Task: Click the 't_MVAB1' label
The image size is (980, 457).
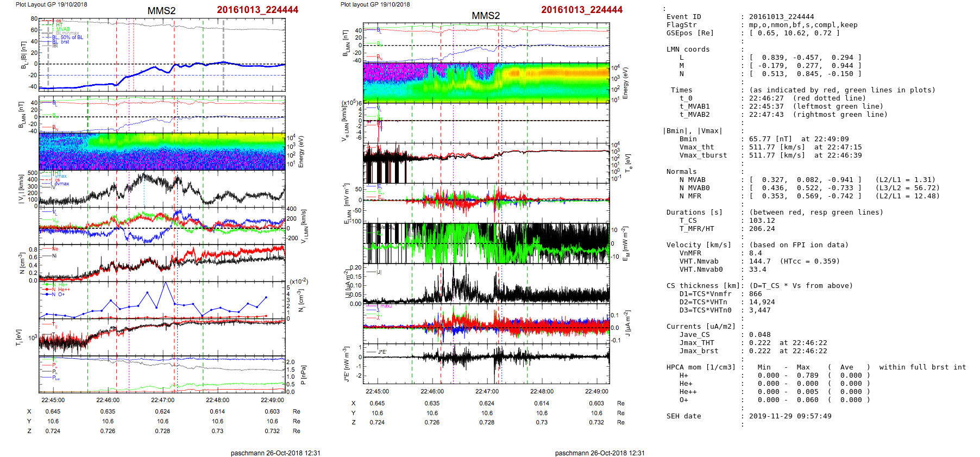Action: [694, 107]
